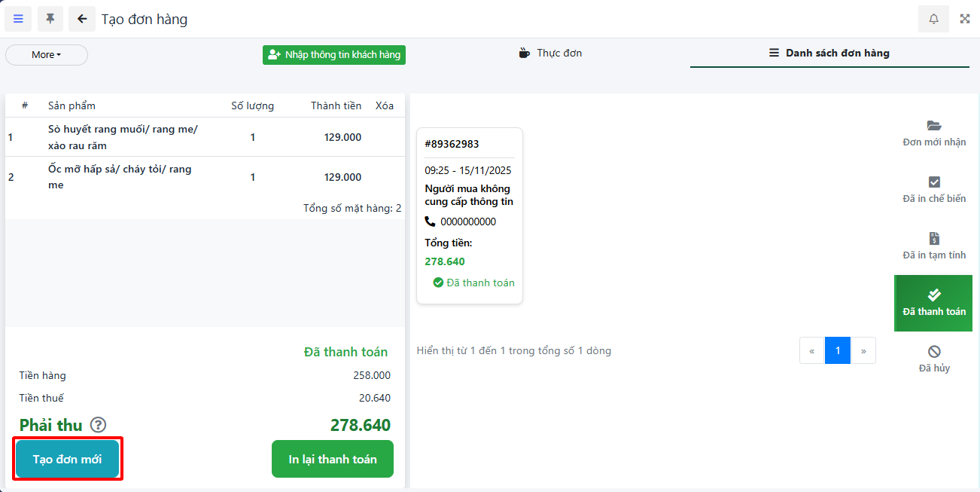Open the hamburger menu icon
This screenshot has height=492, width=980.
[x=18, y=19]
